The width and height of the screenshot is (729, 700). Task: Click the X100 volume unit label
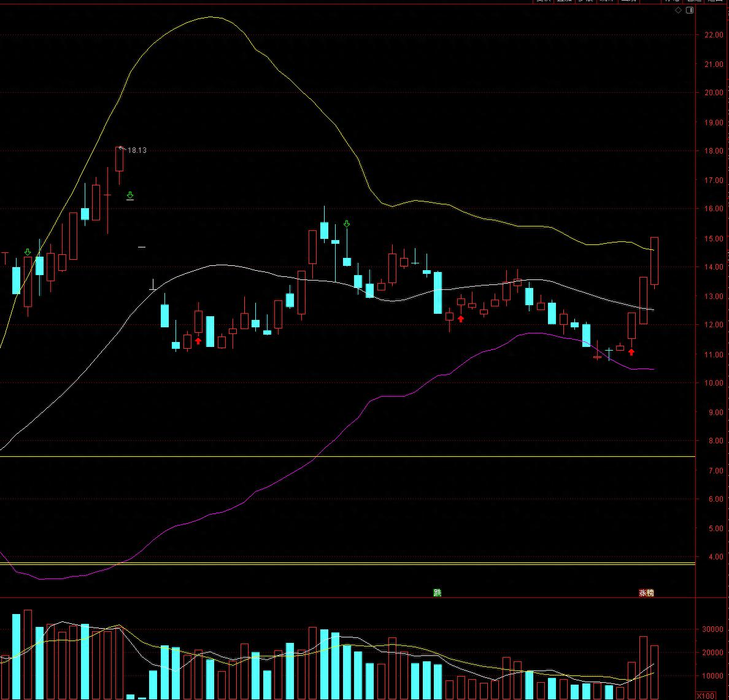(x=706, y=696)
